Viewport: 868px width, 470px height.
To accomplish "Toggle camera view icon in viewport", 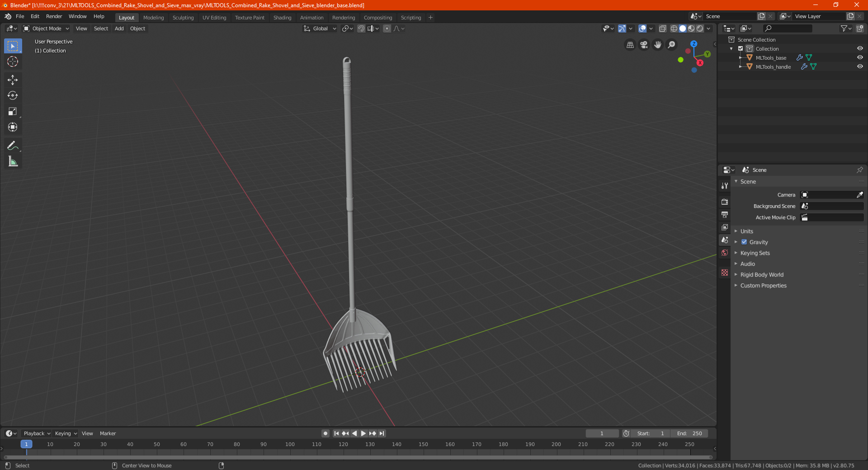I will (x=644, y=45).
